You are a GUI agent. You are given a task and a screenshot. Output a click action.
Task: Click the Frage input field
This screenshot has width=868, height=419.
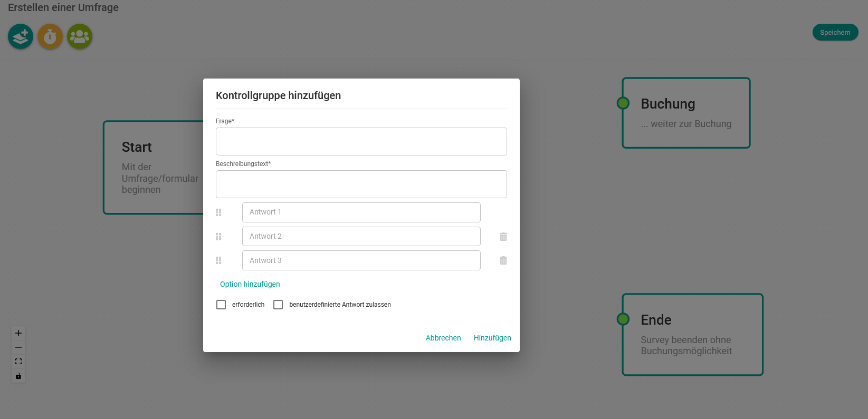[361, 141]
